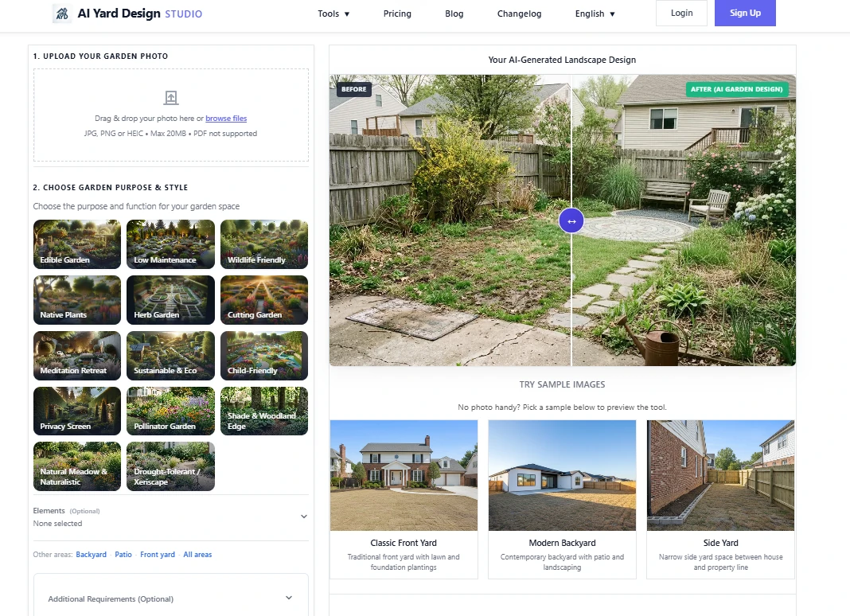Expand the Additional Requirements (Optional) section
Viewport: 850px width, 616px height.
coord(171,598)
